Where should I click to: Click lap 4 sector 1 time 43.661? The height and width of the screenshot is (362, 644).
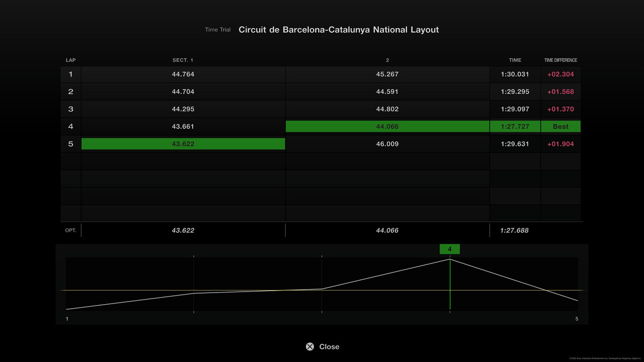[x=183, y=126]
